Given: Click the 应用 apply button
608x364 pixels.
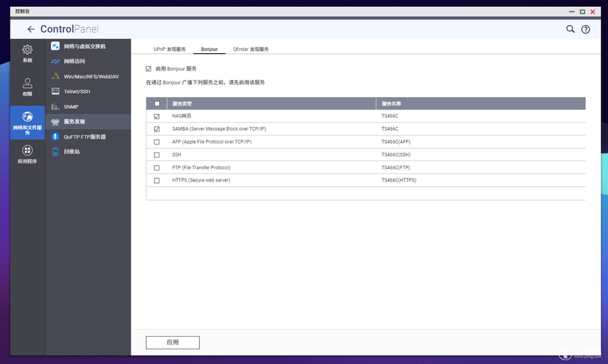Looking at the screenshot, I should [x=173, y=342].
